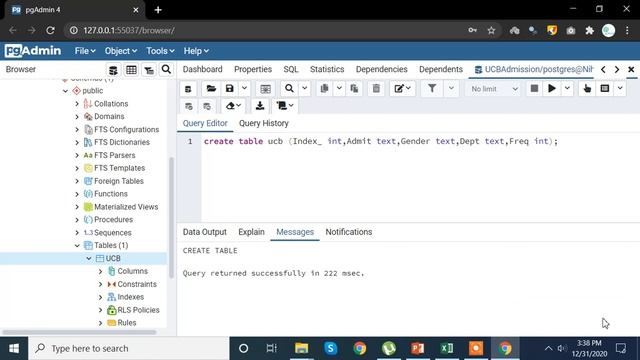Stop the query with the square icon
The width and height of the screenshot is (640, 360).
click(x=534, y=89)
